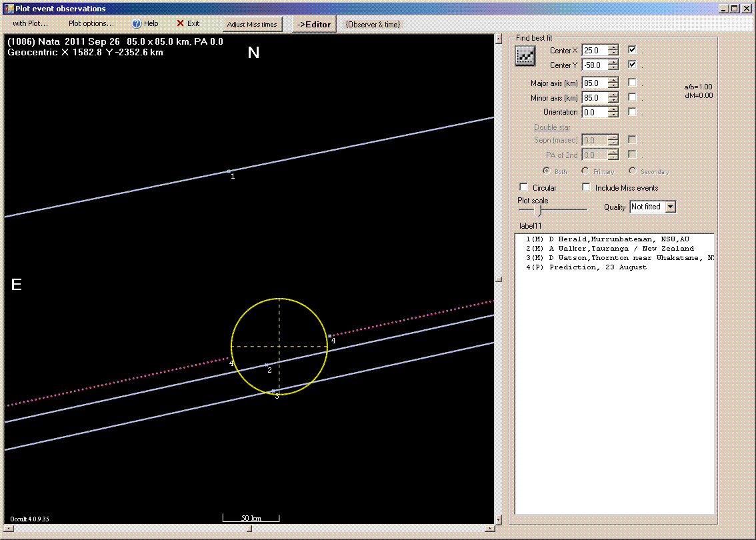756x540 pixels.
Task: Open the Help menu item
Action: pos(145,23)
